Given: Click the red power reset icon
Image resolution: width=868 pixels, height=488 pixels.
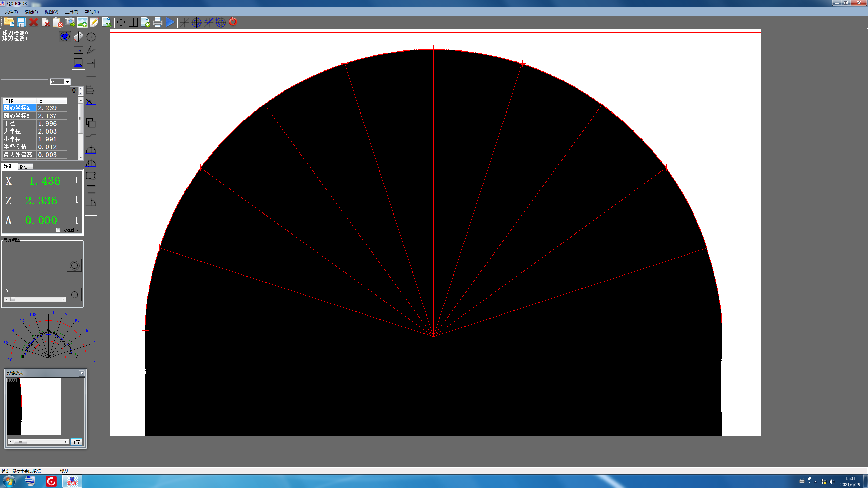Looking at the screenshot, I should (x=233, y=22).
